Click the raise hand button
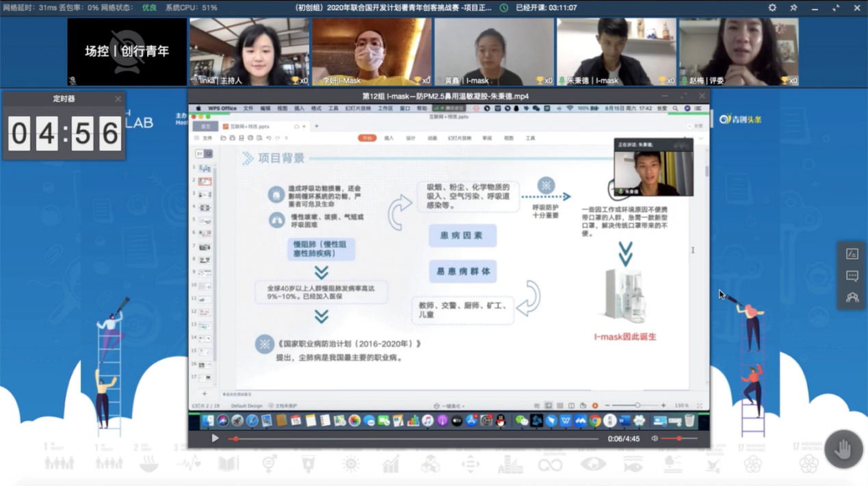Viewport: 868px width, 486px height. coord(843,449)
